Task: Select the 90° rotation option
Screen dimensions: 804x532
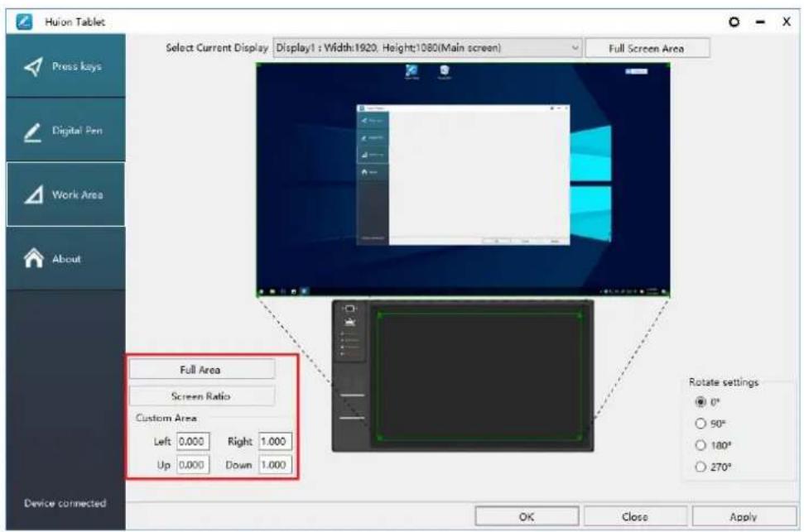Action: (x=710, y=424)
